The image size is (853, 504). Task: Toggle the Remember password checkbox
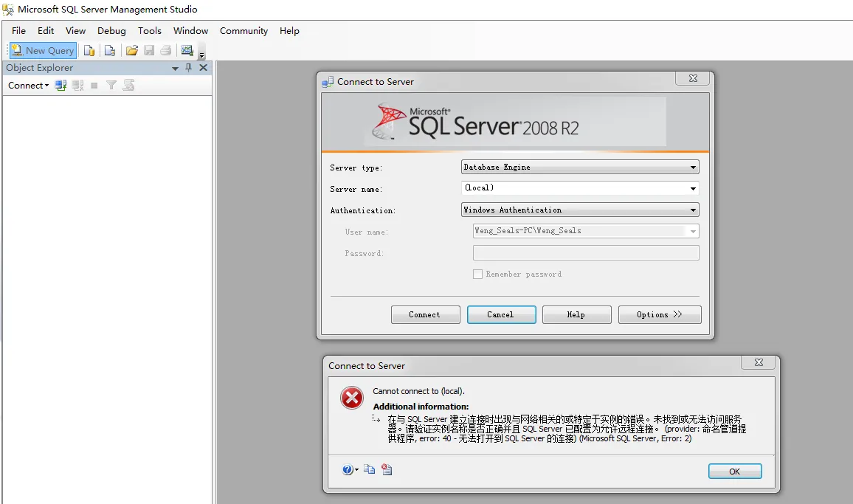[x=477, y=275]
